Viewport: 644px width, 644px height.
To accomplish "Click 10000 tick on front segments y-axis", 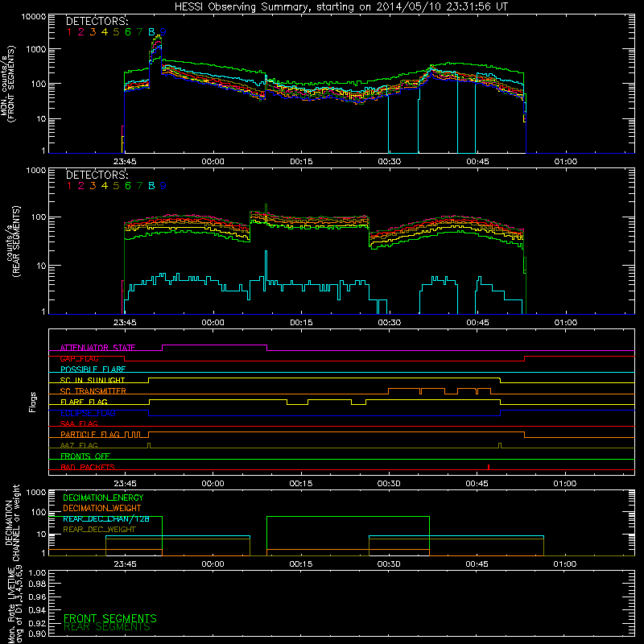I will [34, 17].
